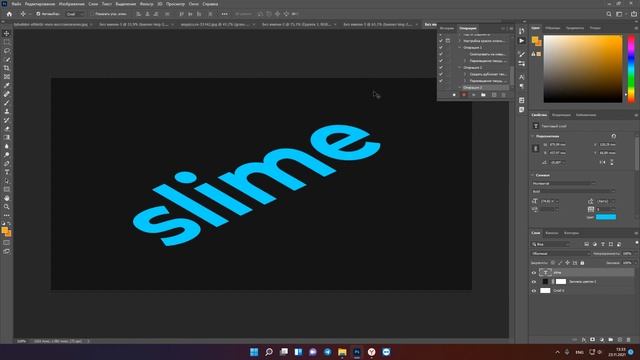Toggle checkmark for Operation 2 action

(441, 67)
